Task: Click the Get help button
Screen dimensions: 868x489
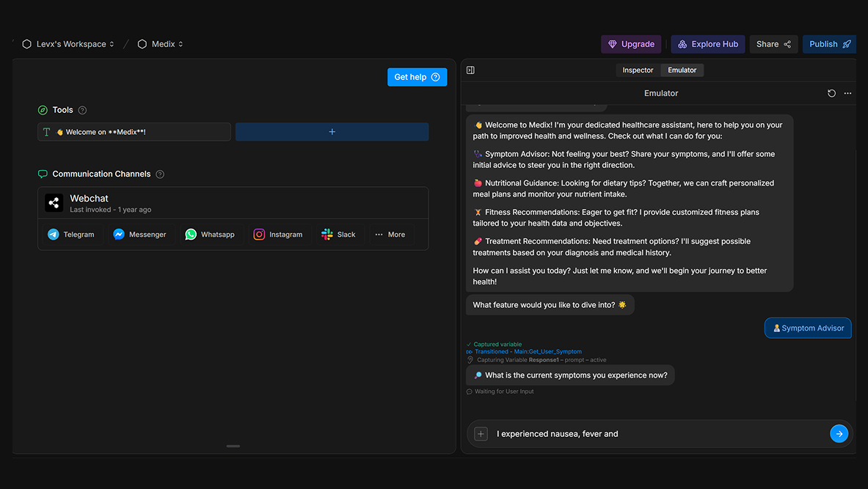Action: (x=417, y=77)
